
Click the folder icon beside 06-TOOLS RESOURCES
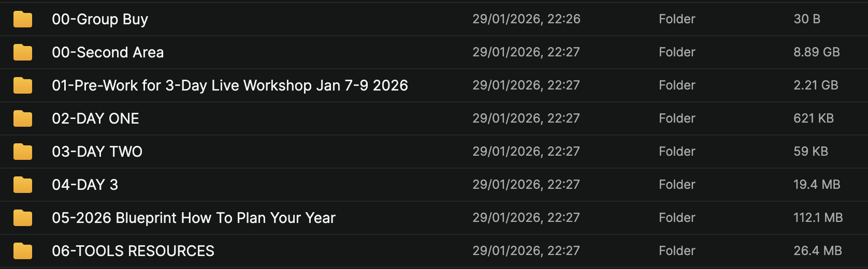point(23,251)
